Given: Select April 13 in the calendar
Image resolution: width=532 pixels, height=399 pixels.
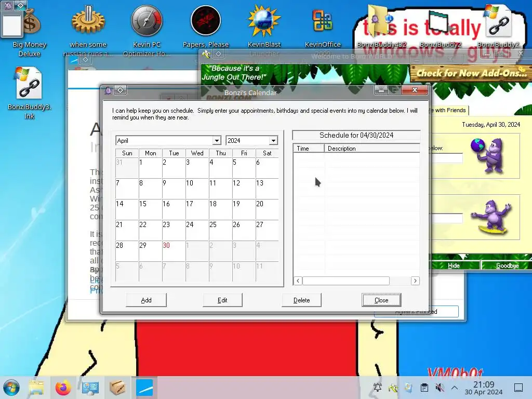Looking at the screenshot, I should click(x=267, y=189).
